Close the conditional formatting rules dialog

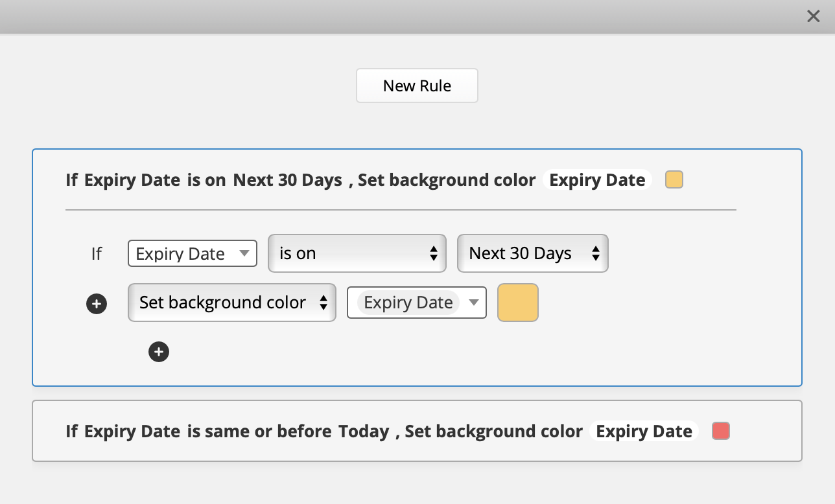(x=813, y=16)
